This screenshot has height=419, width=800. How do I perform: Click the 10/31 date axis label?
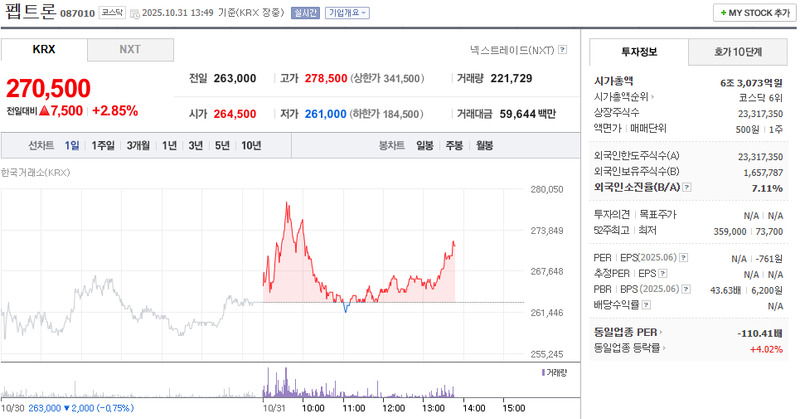pos(274,408)
